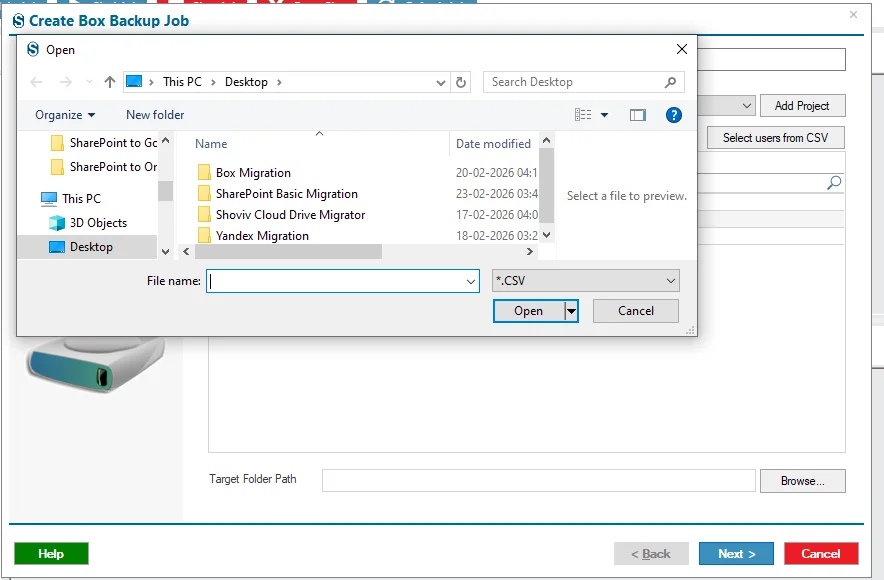Open recent locations dropdown arrow
The image size is (884, 580).
tap(89, 82)
